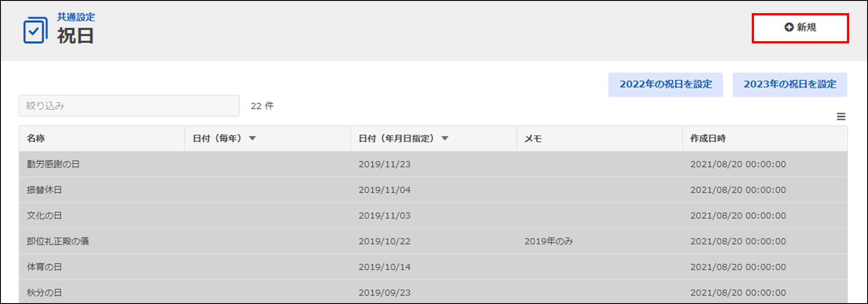Viewport: 868px width, 304px height.
Task: Open the 共通設定 breadcrumb link
Action: click(x=76, y=17)
